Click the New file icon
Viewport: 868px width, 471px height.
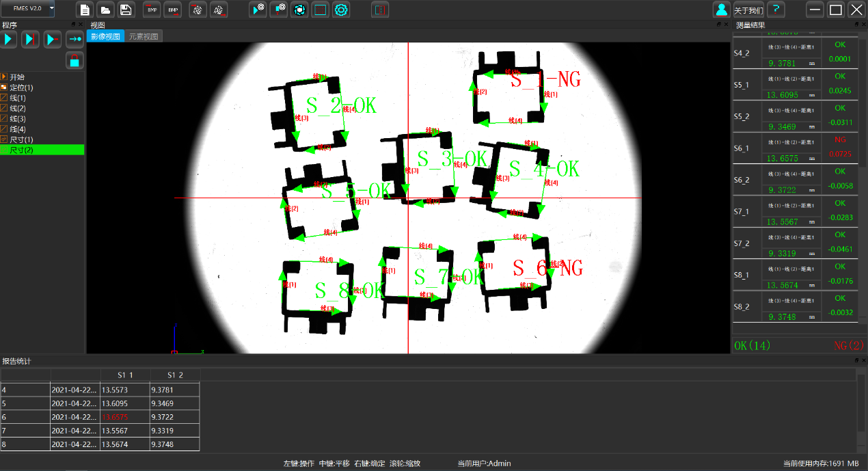click(85, 10)
